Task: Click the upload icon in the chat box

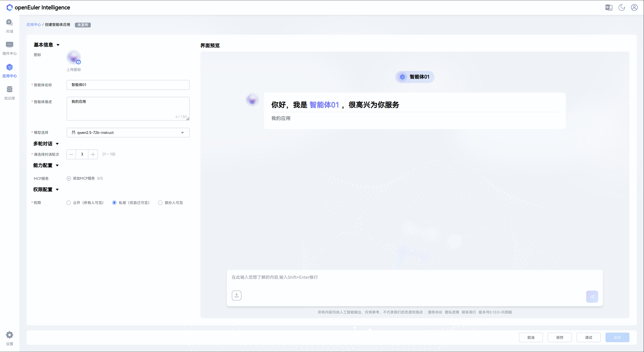Action: (x=236, y=295)
